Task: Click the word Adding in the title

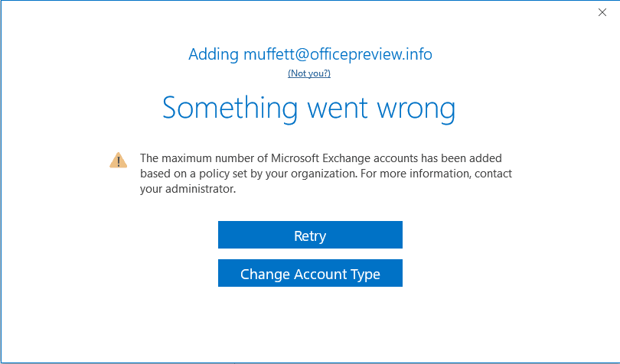Action: [x=214, y=54]
